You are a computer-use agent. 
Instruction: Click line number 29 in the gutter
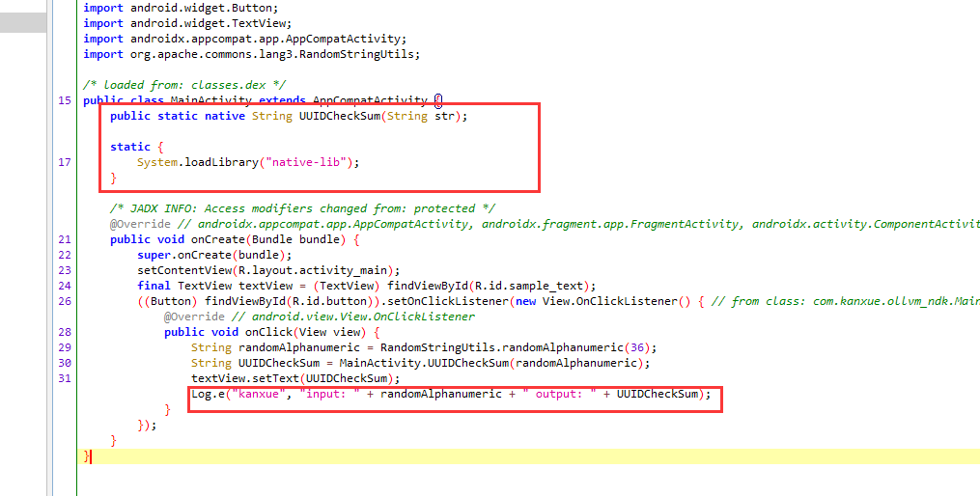tap(65, 348)
